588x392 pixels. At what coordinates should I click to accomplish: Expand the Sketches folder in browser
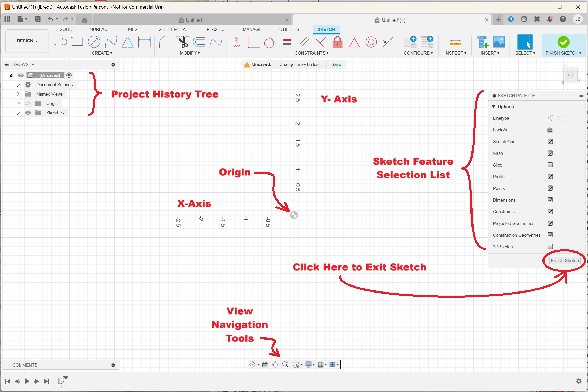click(x=18, y=113)
